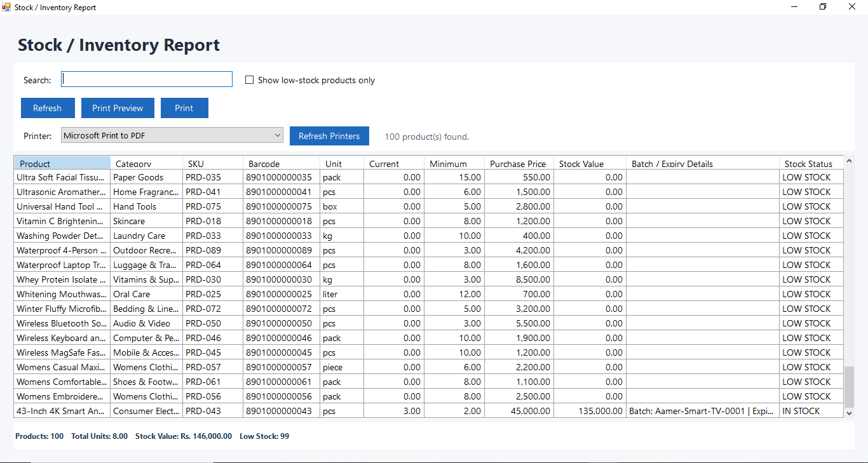This screenshot has height=463, width=868.
Task: Select the Whey Protein Isolate product cell
Action: 62,279
